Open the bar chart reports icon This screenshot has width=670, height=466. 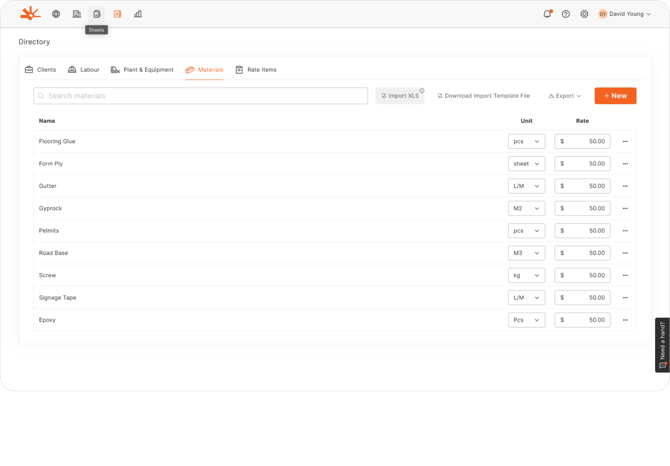[x=138, y=14]
